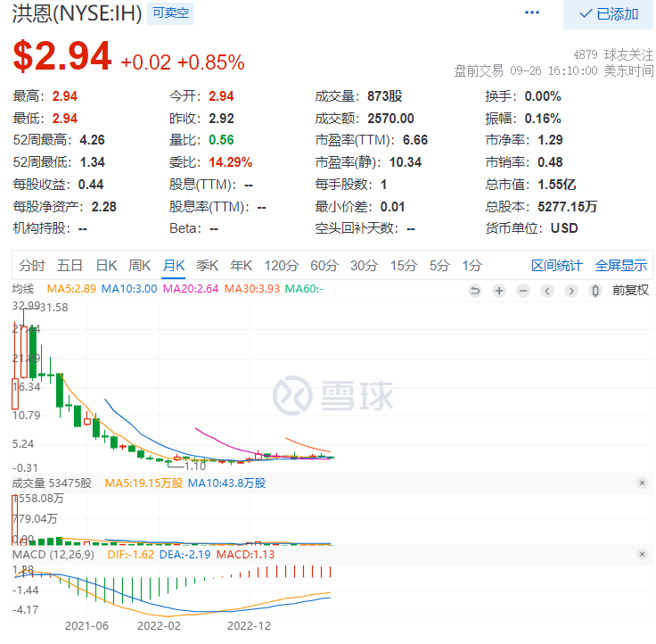Zoom out chart with minus icon

523,290
